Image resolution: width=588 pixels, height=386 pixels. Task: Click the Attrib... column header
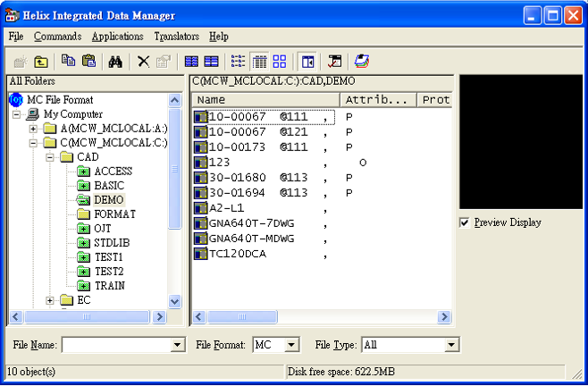378,100
